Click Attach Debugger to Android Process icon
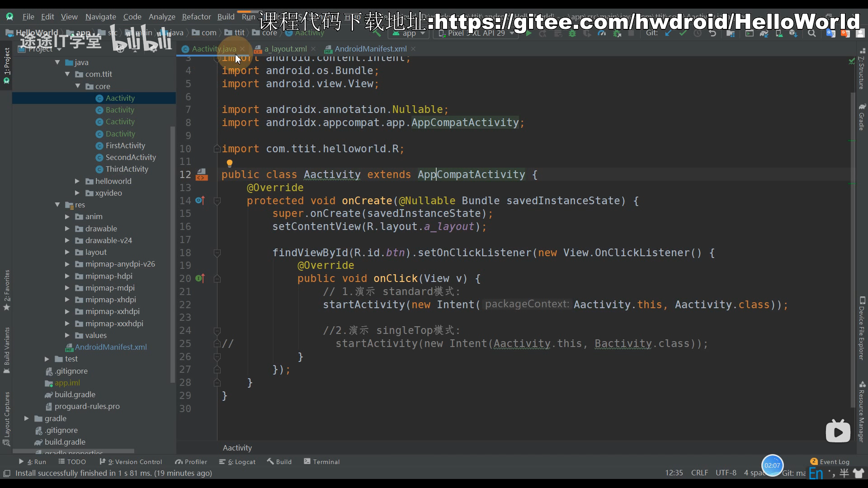868x488 pixels. [617, 33]
